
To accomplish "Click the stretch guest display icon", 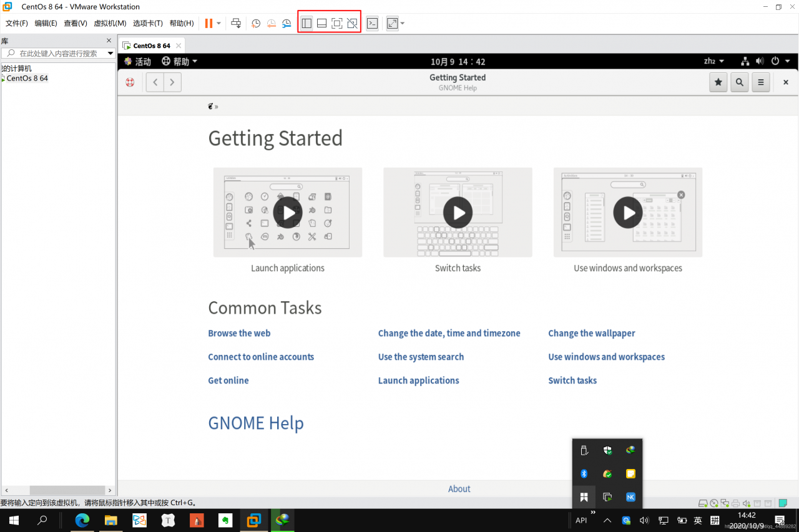I will click(392, 23).
